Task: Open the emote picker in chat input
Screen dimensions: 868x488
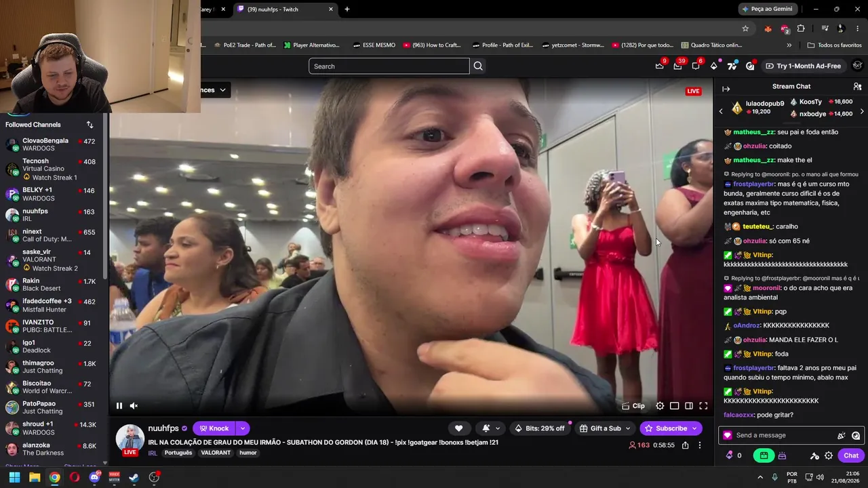Action: point(856,435)
